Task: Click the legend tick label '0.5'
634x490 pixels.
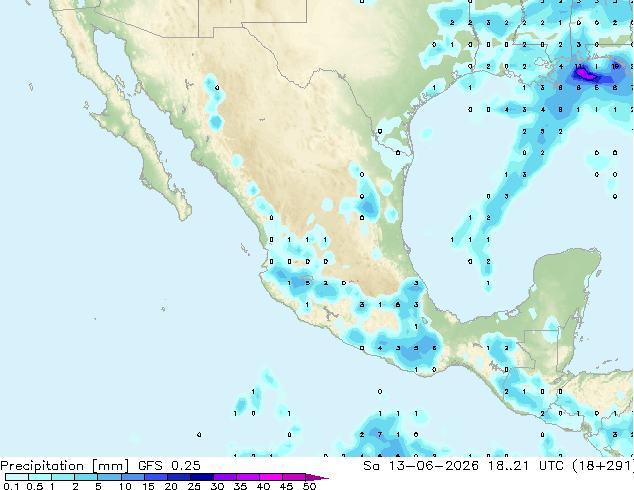Action: click(35, 486)
